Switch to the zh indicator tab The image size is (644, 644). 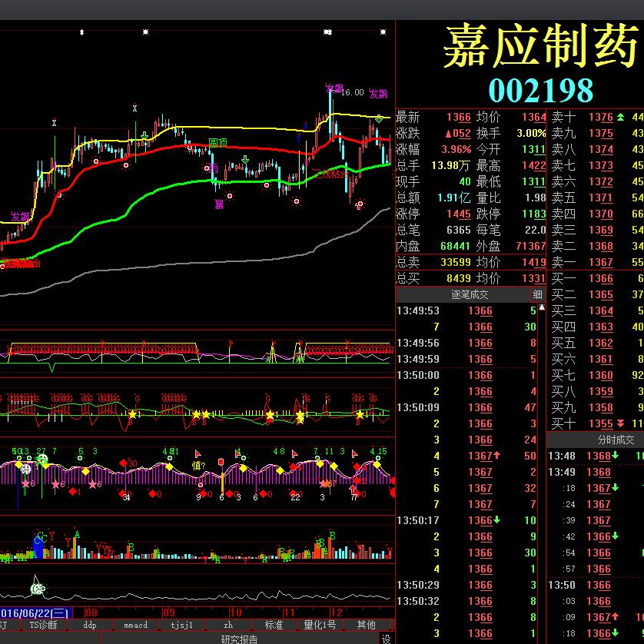coord(228,625)
